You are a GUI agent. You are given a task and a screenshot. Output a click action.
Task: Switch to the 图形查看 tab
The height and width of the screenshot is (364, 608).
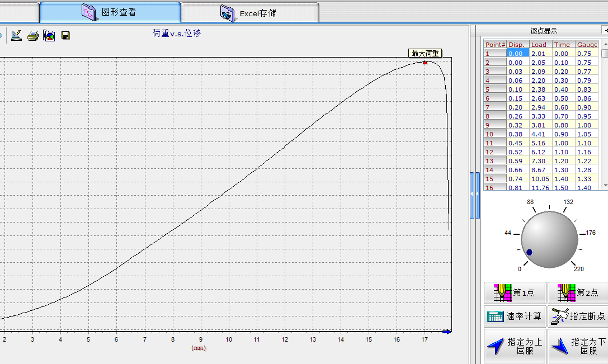click(110, 12)
